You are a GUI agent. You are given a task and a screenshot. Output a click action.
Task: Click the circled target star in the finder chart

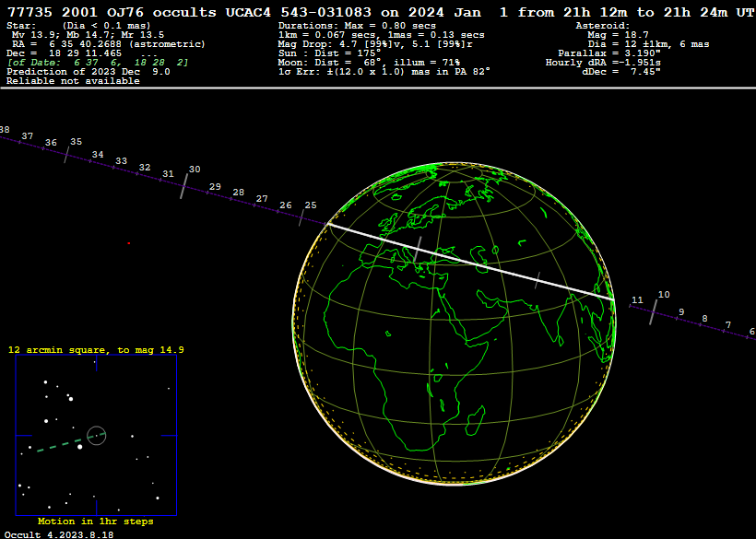coord(97,436)
